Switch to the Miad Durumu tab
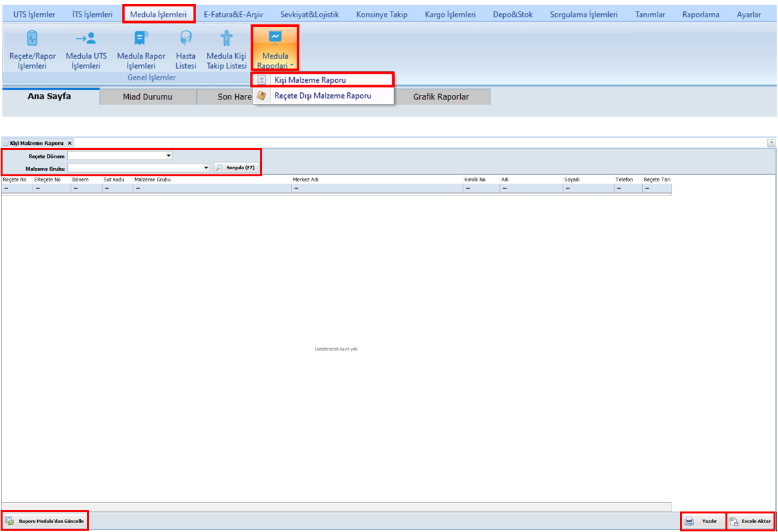 coord(147,97)
